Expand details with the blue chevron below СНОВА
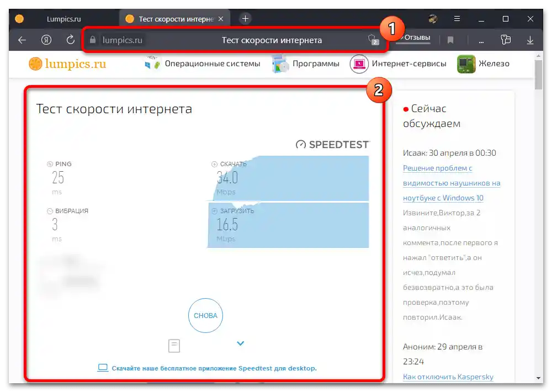The height and width of the screenshot is (392, 552). coord(241,343)
